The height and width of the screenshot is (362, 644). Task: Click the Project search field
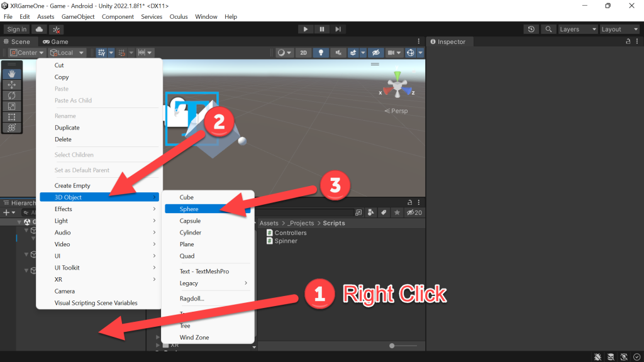coord(306,212)
